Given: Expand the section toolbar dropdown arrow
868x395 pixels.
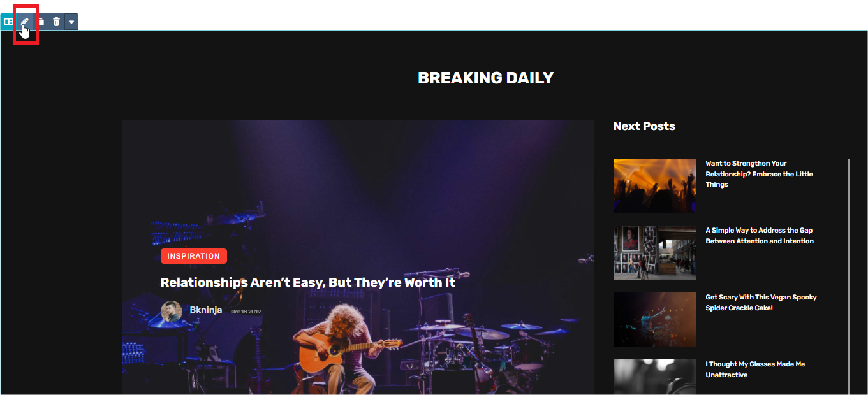Looking at the screenshot, I should 71,22.
